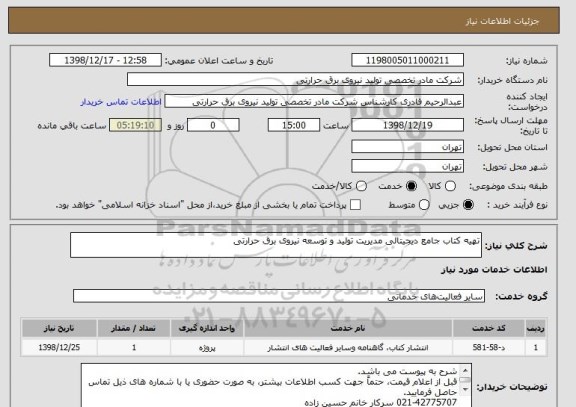Image resolution: width=576 pixels, height=407 pixels.
Task: Click service code cell د-58-581
Action: click(x=489, y=347)
